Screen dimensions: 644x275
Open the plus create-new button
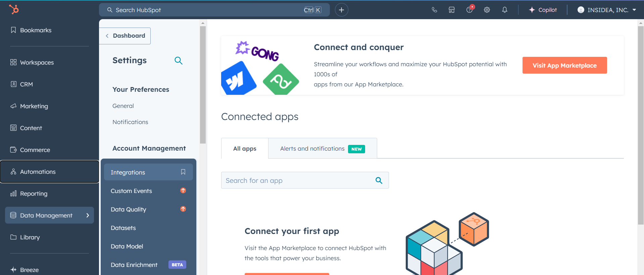pos(341,10)
